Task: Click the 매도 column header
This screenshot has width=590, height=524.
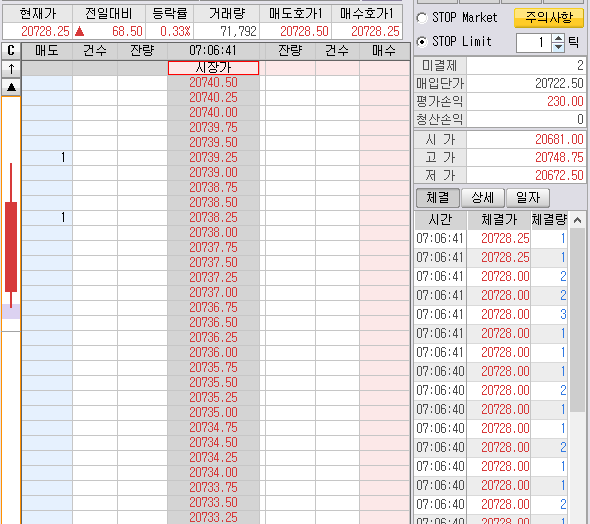Action: coord(47,50)
